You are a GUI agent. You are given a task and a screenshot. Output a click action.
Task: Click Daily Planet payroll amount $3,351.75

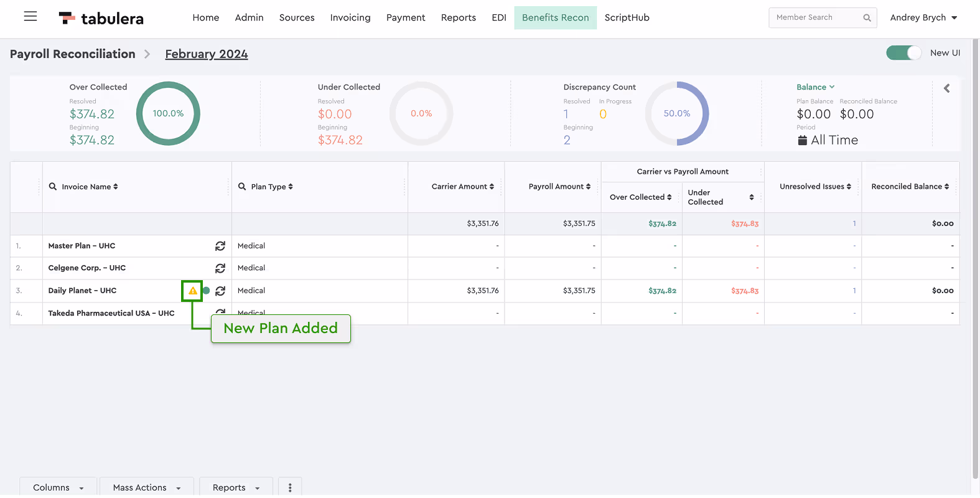579,291
